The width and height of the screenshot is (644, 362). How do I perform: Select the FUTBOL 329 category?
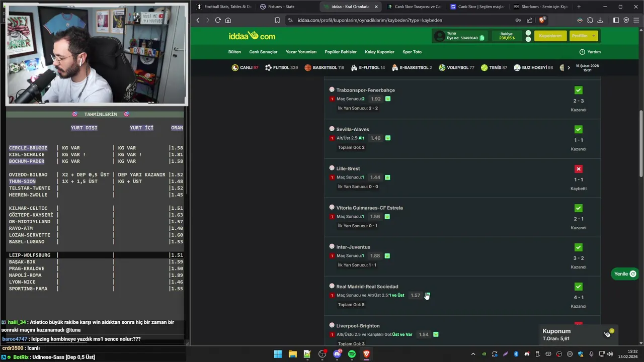tap(282, 67)
